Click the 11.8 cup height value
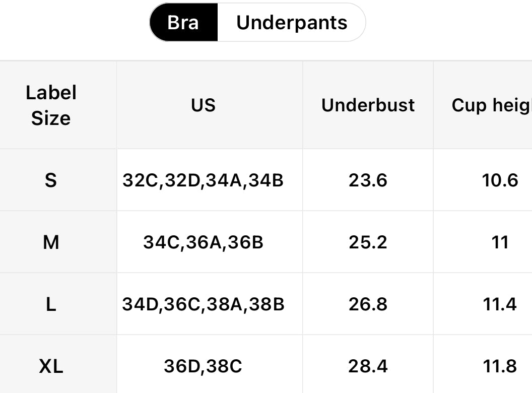This screenshot has width=532, height=393. coord(500,366)
